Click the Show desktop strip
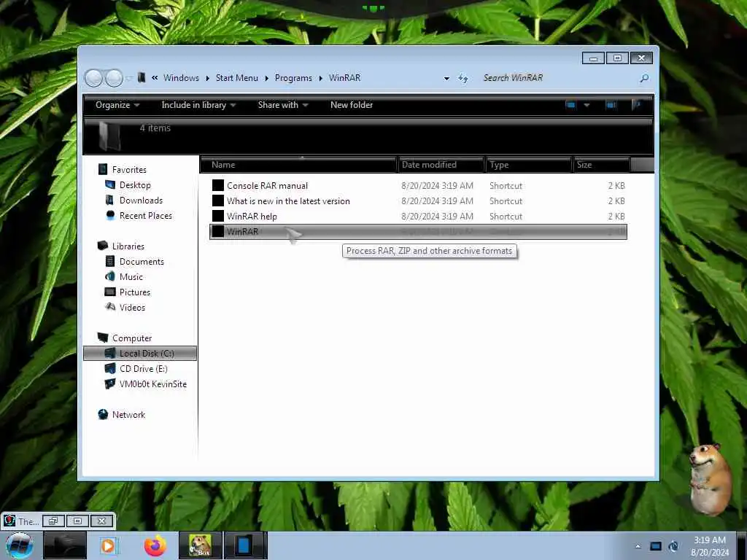Viewport: 747px width, 560px height. coord(743,545)
